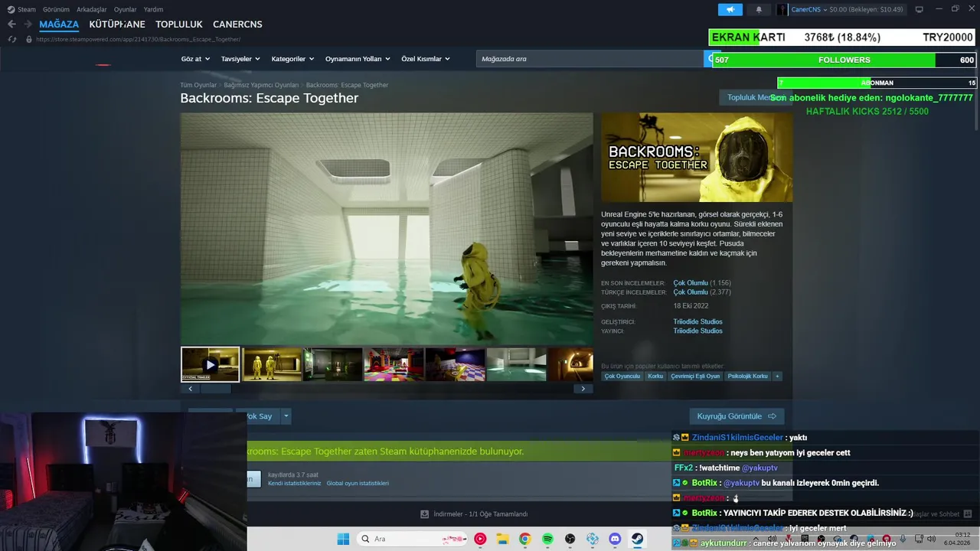This screenshot has height=551, width=980.
Task: Add a tag with plus button
Action: (x=777, y=377)
